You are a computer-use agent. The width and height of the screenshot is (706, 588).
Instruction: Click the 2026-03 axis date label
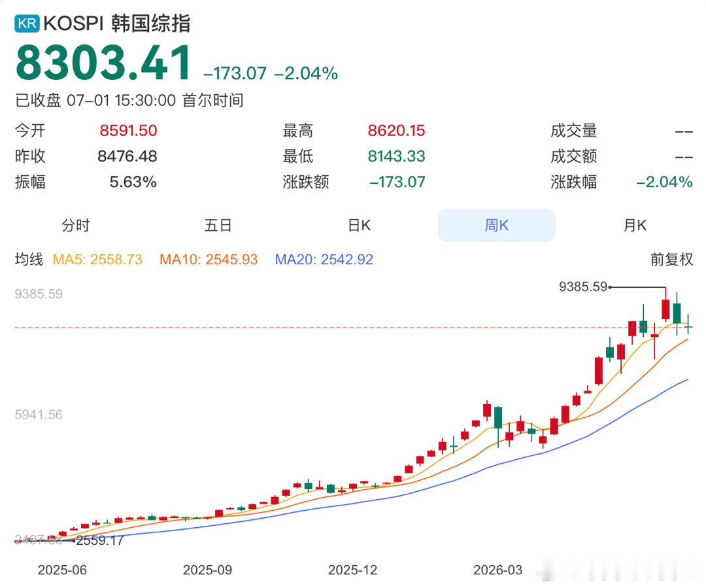coord(498,570)
